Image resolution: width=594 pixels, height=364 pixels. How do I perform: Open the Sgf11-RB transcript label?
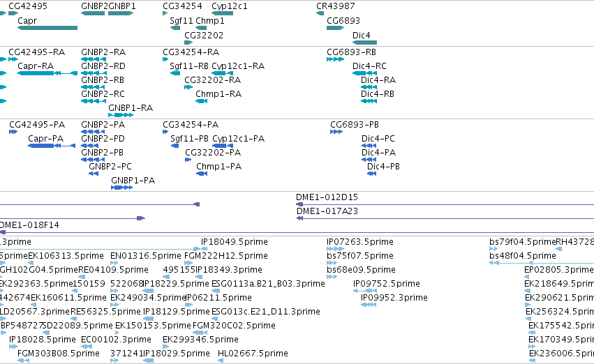coord(189,66)
